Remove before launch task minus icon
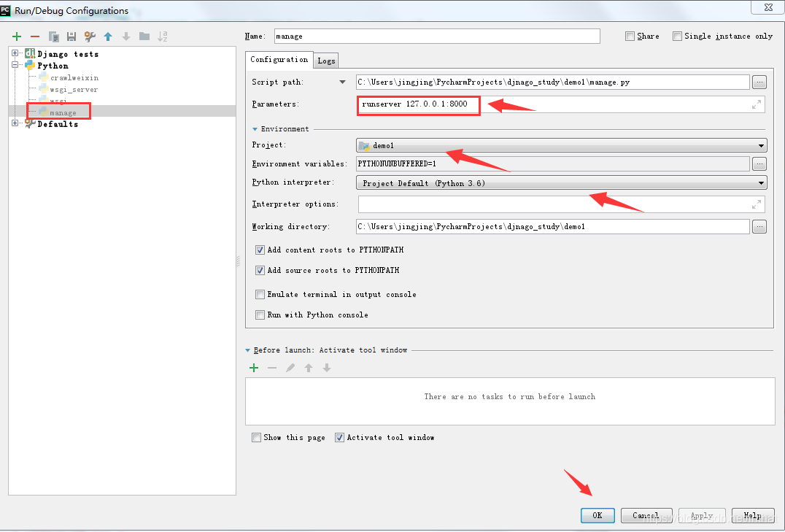The image size is (785, 532). pyautogui.click(x=272, y=369)
